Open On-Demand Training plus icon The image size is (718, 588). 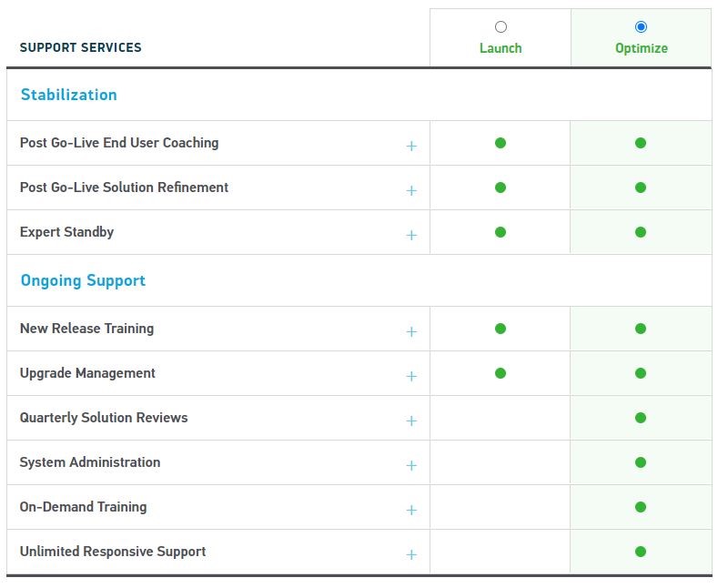[411, 510]
